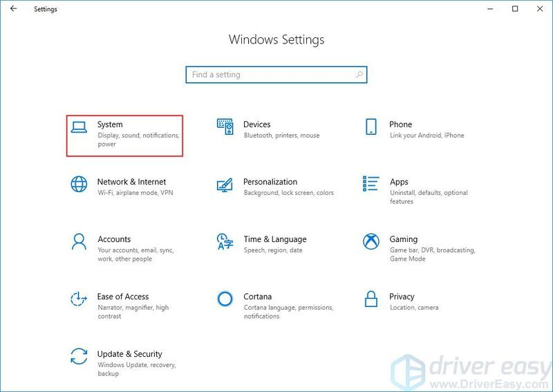Click 'Link your Android, iPhone' description
Viewport: 553px width, 392px height.
[x=427, y=136]
